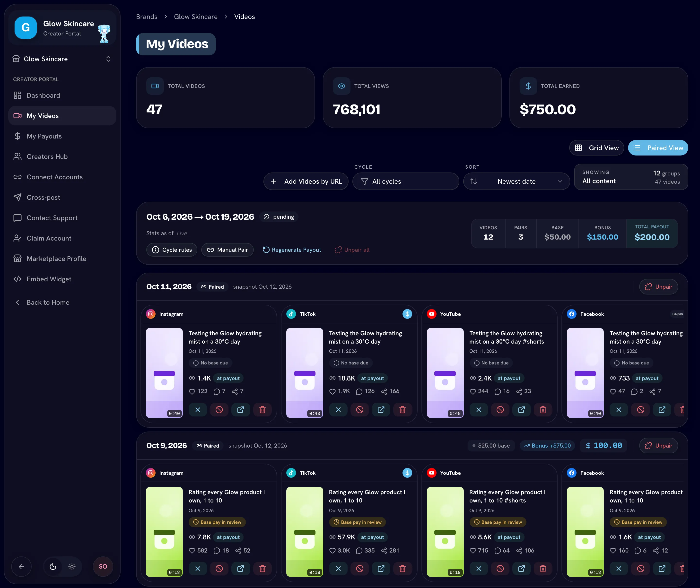Click the X icon on Instagram hydrating mist card
Image resolution: width=700 pixels, height=588 pixels.
pyautogui.click(x=198, y=410)
